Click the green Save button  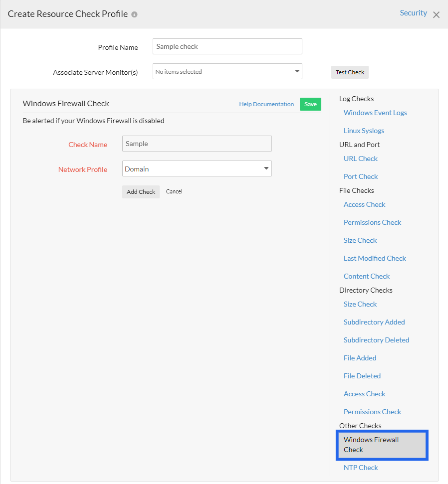(310, 104)
